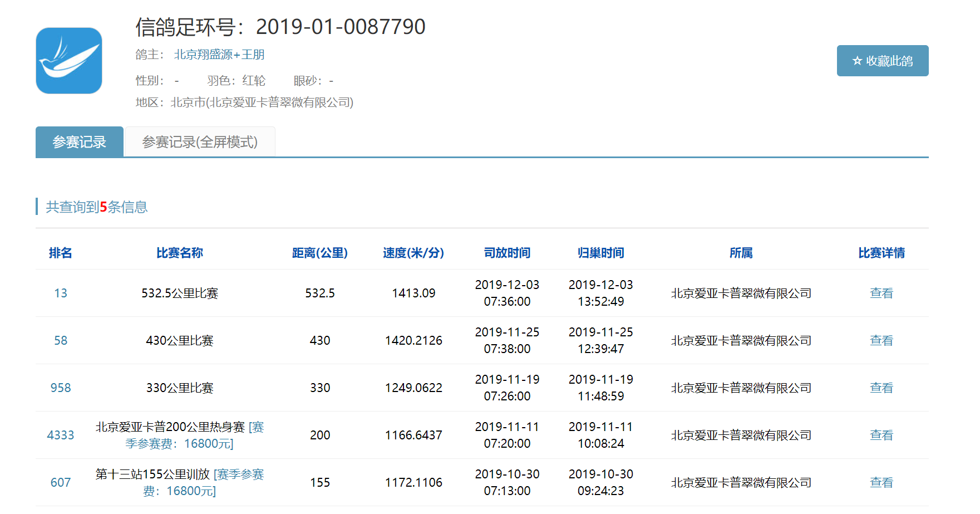This screenshot has width=980, height=514.
Task: Switch to 参赛记录 tab
Action: point(79,142)
